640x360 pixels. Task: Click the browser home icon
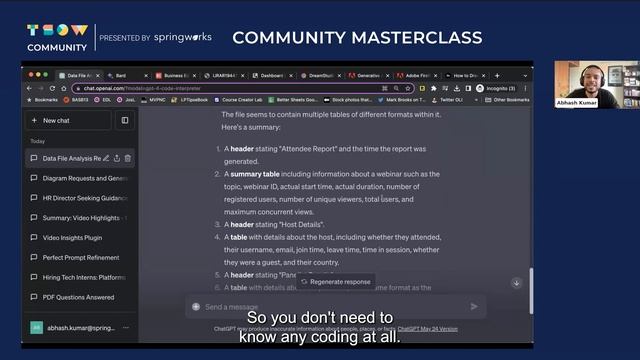pyautogui.click(x=64, y=88)
